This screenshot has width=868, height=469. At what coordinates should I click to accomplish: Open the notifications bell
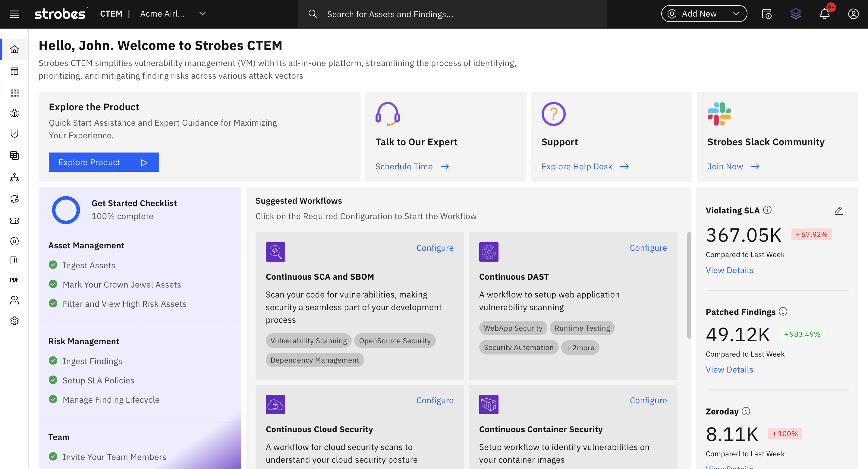click(x=825, y=14)
